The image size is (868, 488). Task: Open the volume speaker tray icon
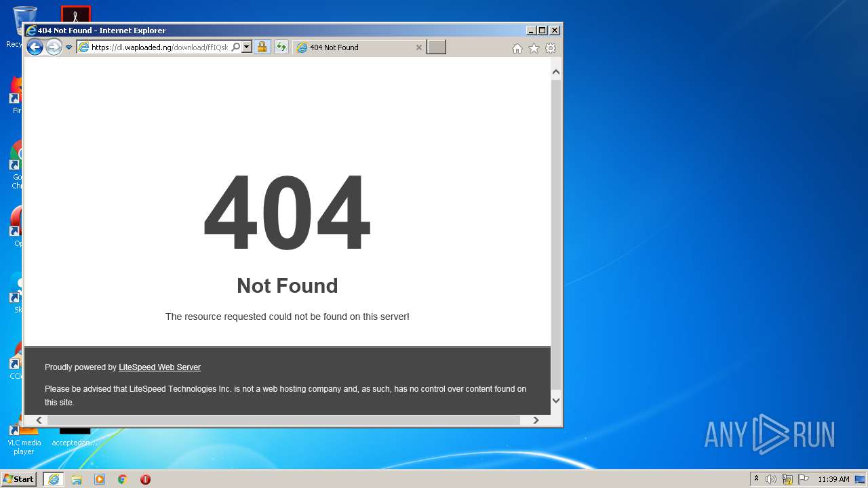771,479
